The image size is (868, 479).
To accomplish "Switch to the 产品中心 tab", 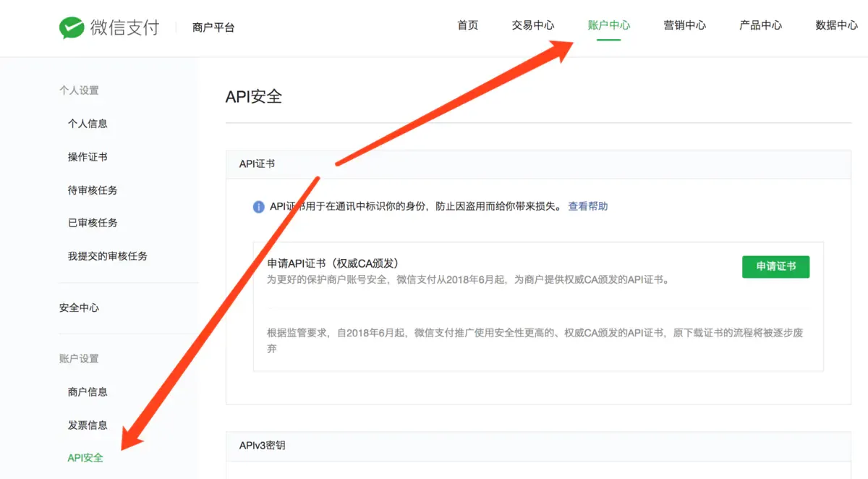I will click(761, 25).
